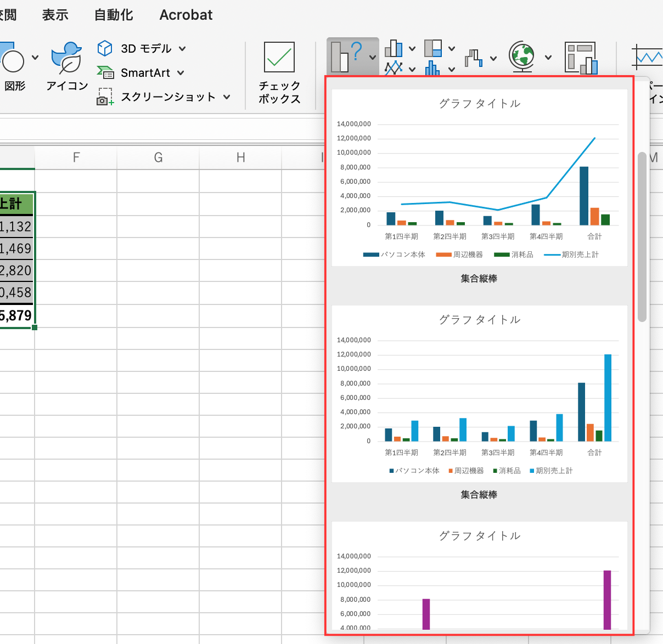Open the Recommended Charts button
Viewport: 663px width, 644px height.
pyautogui.click(x=346, y=57)
